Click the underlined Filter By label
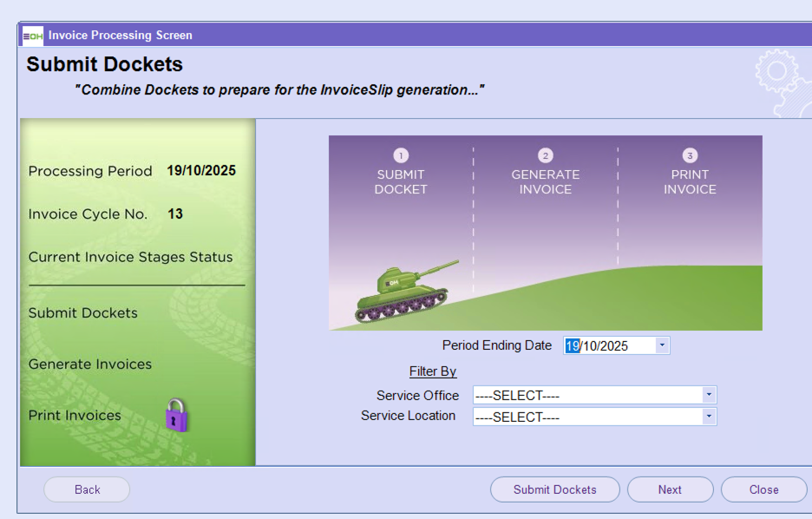The image size is (812, 519). pos(433,371)
